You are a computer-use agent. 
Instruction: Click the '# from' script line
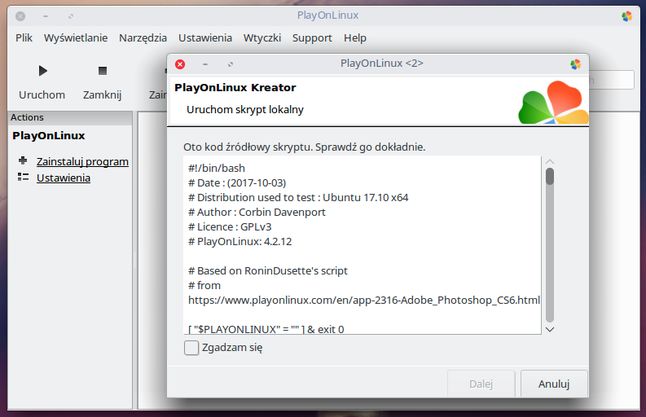204,286
